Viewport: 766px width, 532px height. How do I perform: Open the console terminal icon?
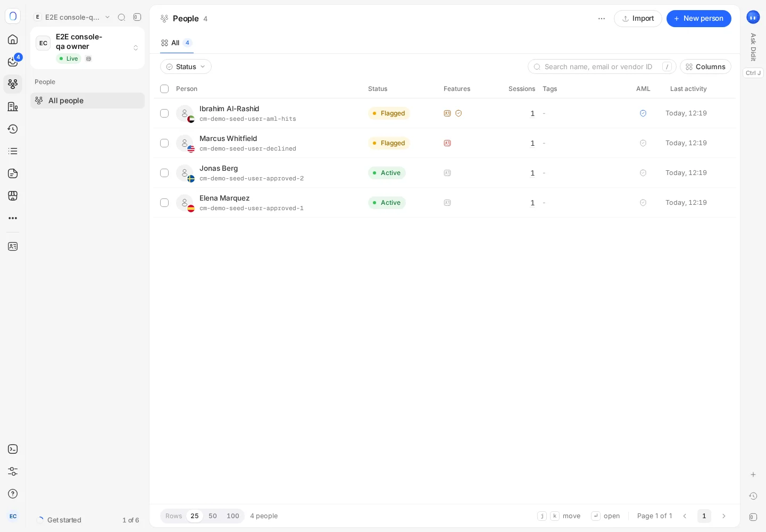click(x=13, y=449)
